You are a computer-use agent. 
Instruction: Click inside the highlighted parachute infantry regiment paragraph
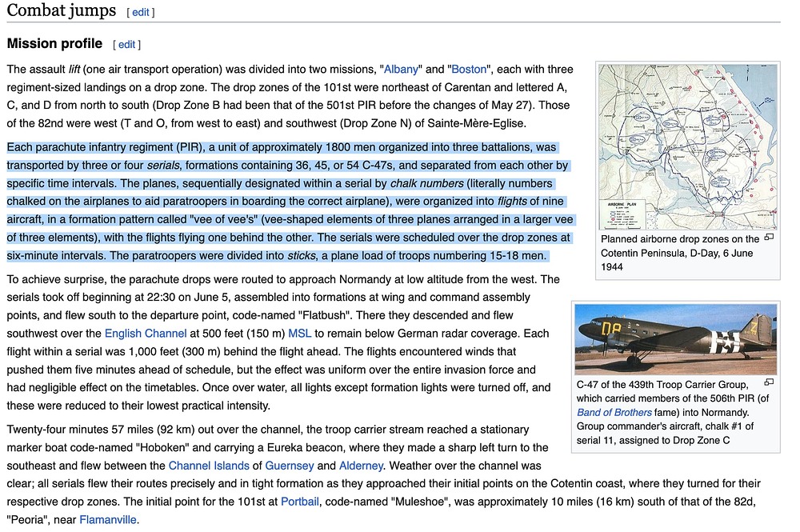[280, 202]
